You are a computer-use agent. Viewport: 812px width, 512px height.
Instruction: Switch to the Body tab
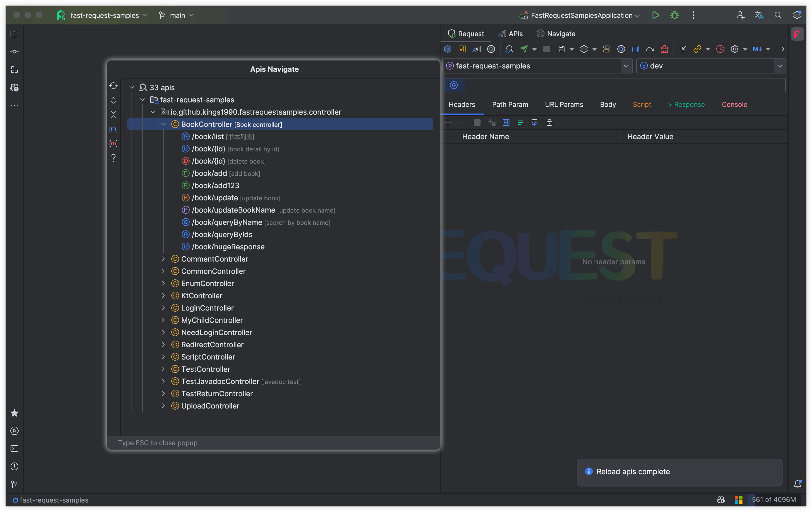coord(608,105)
